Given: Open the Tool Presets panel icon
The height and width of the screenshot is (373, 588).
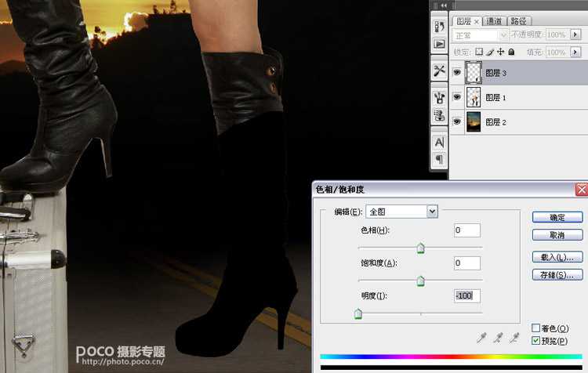Looking at the screenshot, I should point(439,71).
